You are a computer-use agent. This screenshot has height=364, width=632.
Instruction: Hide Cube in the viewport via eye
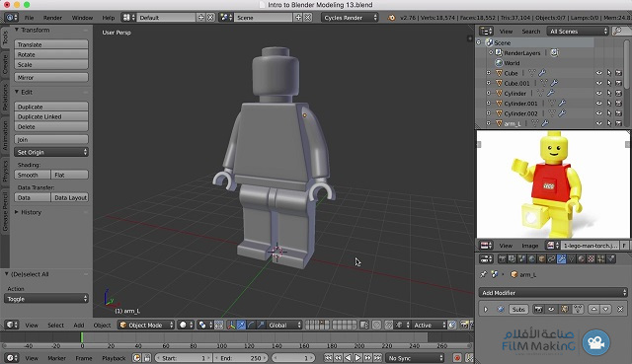click(x=599, y=73)
